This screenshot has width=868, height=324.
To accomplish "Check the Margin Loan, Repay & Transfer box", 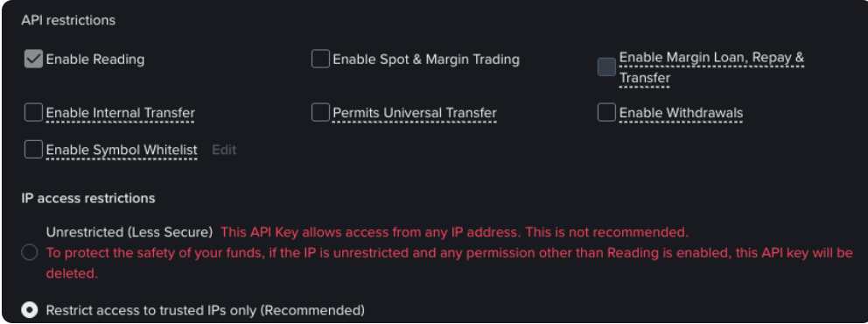I will 606,67.
